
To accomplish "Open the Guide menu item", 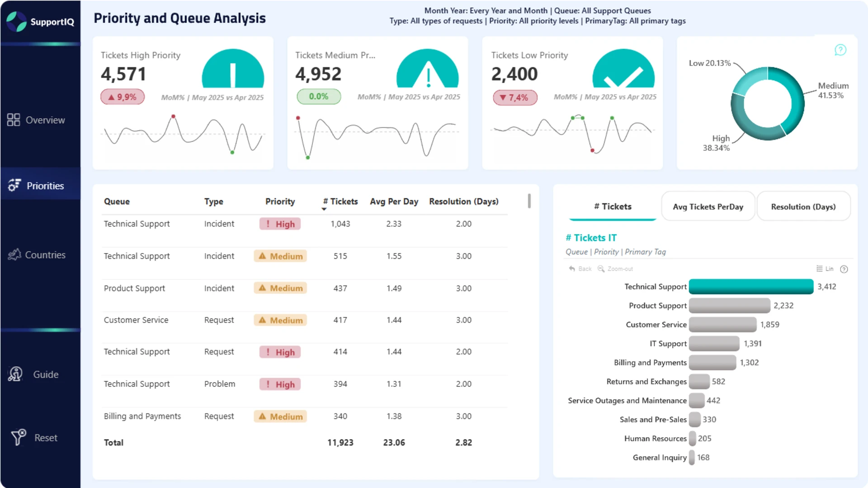I will 46,375.
